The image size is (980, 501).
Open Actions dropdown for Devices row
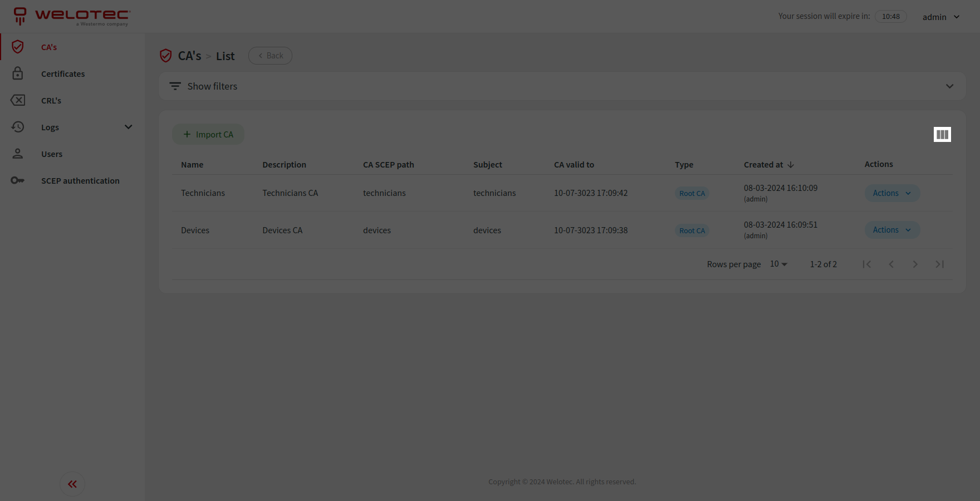[891, 230]
